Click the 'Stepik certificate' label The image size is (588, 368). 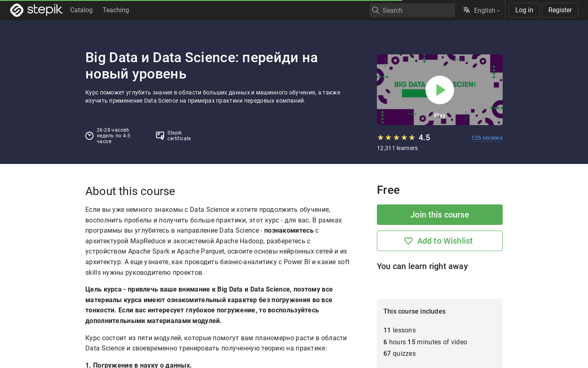(179, 136)
